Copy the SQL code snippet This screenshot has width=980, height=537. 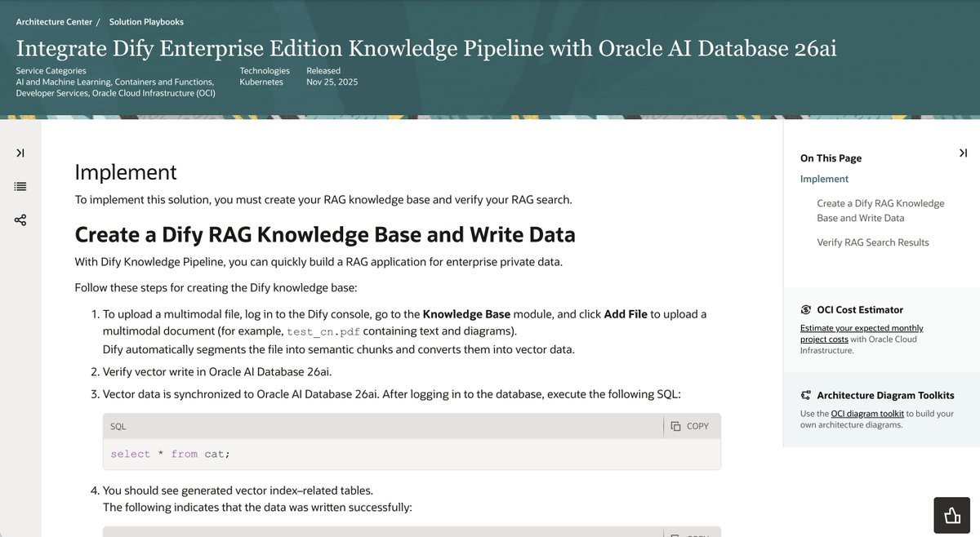[690, 426]
